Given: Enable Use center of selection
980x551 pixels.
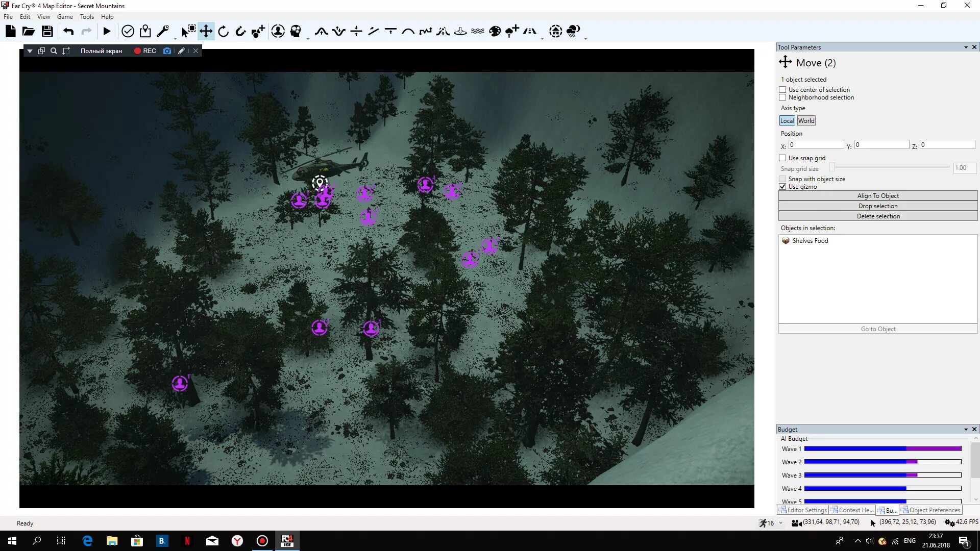Looking at the screenshot, I should coord(782,90).
